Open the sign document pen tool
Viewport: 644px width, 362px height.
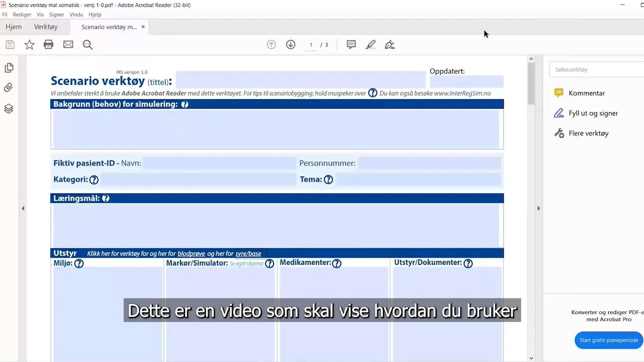pos(390,45)
